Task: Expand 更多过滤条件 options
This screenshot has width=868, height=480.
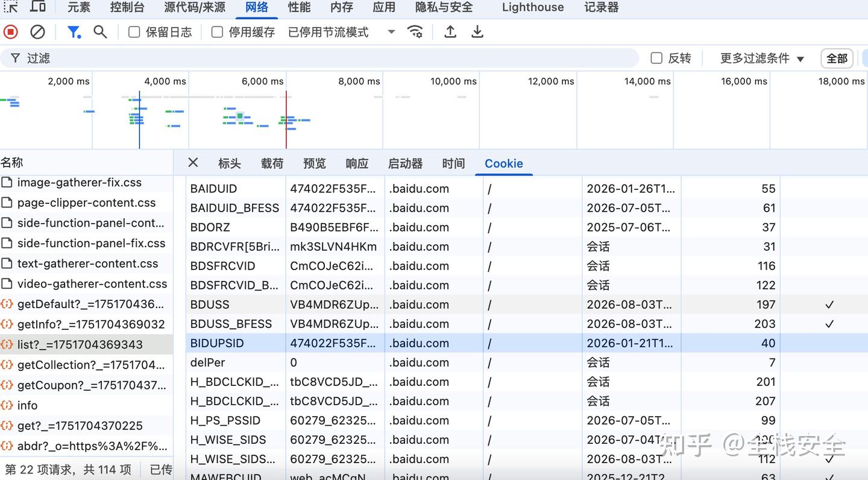Action: click(757, 58)
